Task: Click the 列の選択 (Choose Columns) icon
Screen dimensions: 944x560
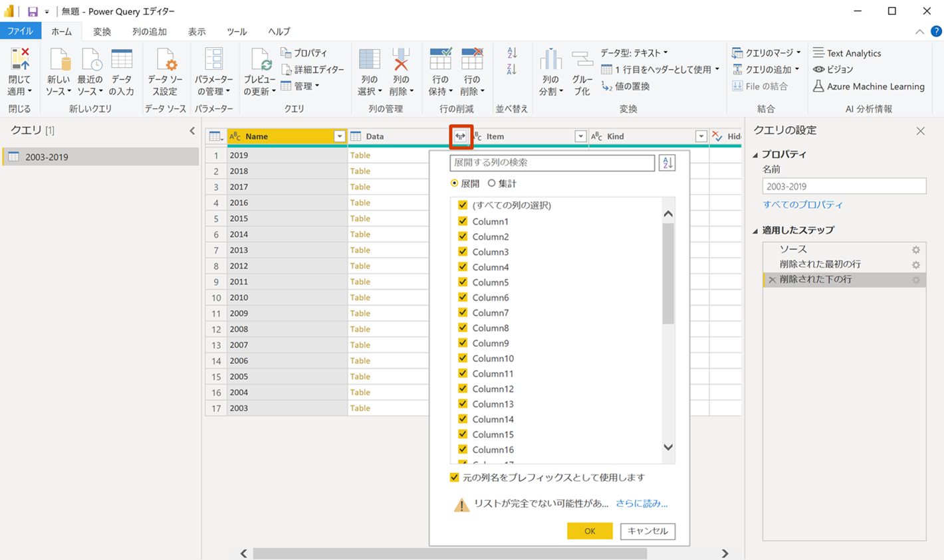Action: tap(370, 60)
